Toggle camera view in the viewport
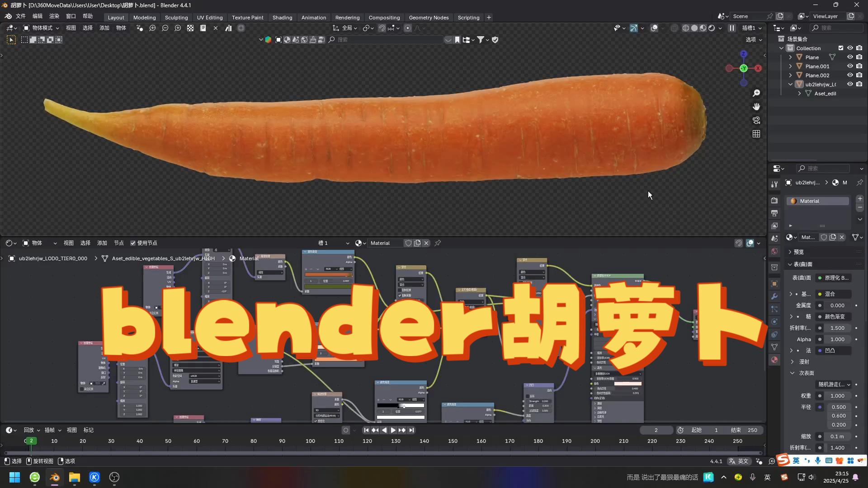 (756, 120)
